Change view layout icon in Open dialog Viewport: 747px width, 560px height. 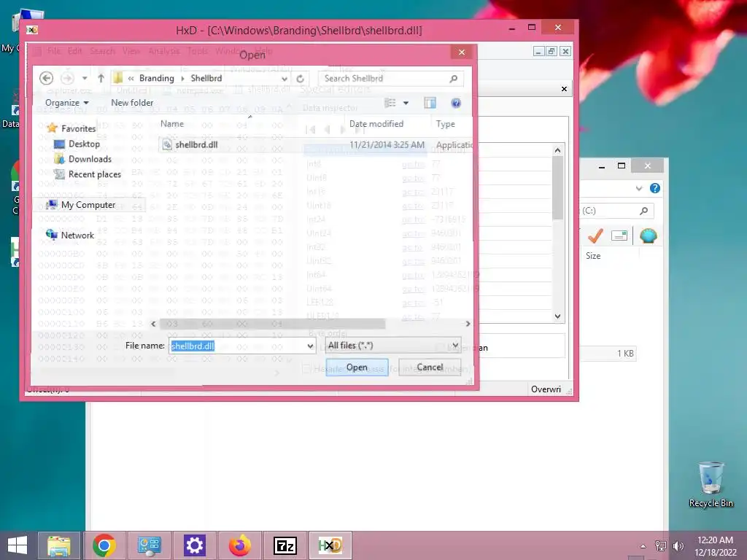coord(390,103)
